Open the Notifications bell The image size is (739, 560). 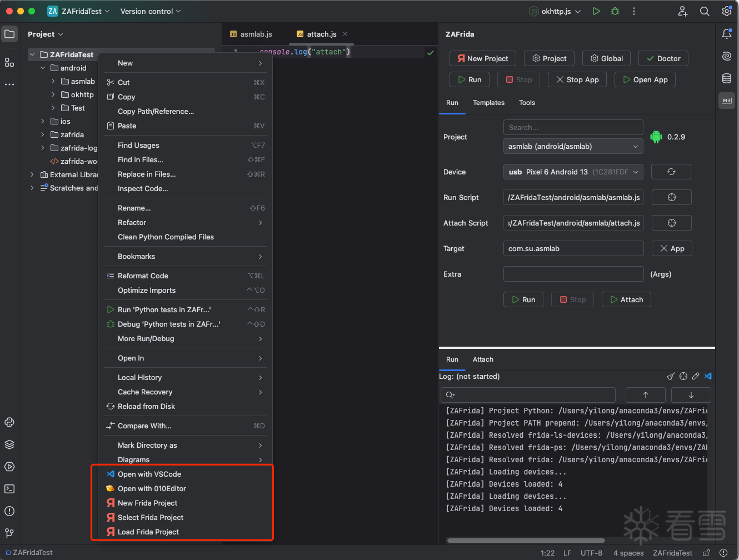click(x=727, y=34)
